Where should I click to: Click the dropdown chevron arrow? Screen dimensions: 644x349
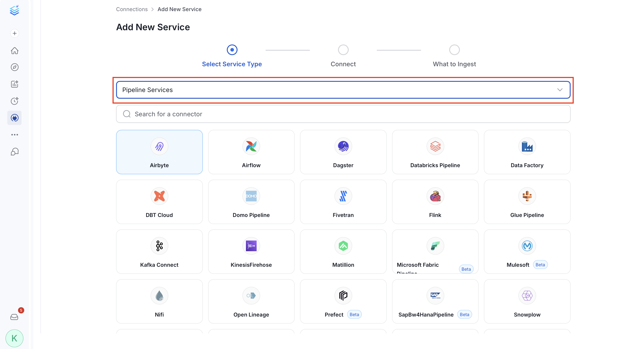(560, 90)
